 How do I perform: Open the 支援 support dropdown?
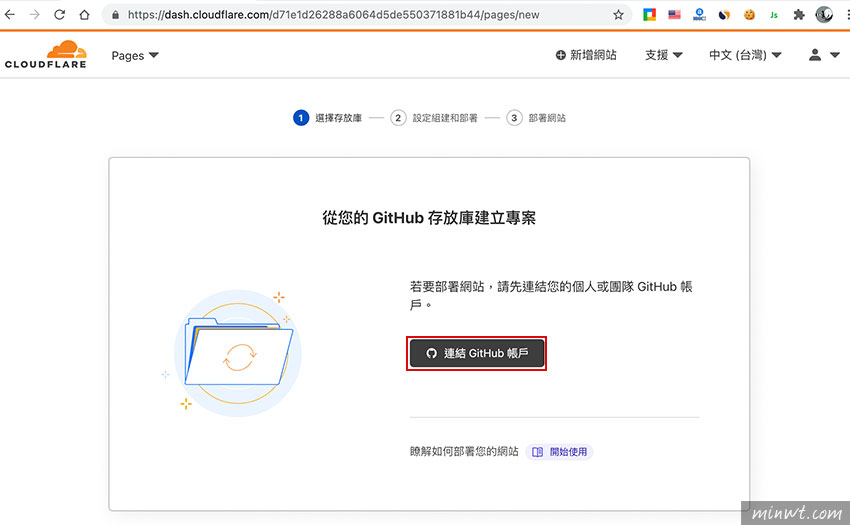(664, 55)
